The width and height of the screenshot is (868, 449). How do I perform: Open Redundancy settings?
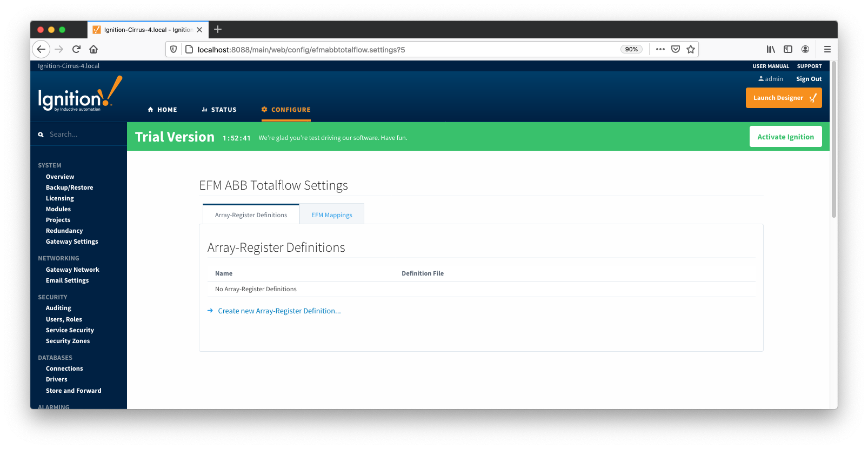click(64, 231)
